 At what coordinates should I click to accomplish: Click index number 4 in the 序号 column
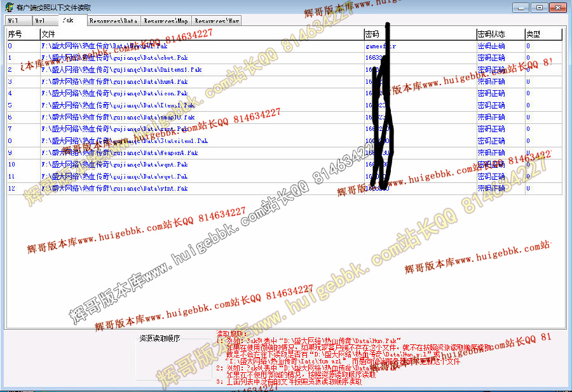10,93
